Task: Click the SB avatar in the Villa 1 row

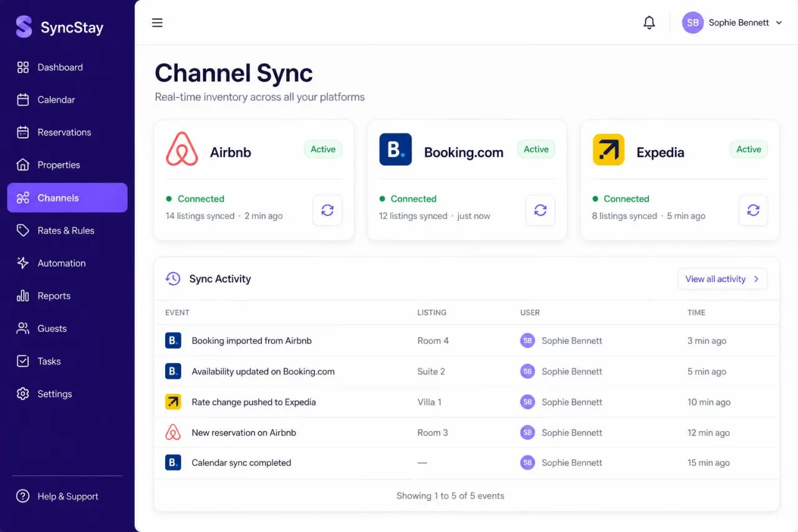Action: pos(527,402)
